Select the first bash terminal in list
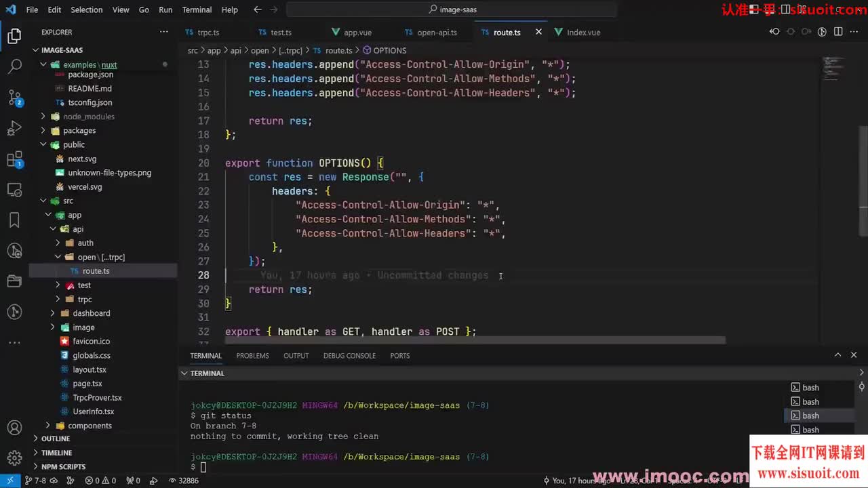 pos(810,388)
